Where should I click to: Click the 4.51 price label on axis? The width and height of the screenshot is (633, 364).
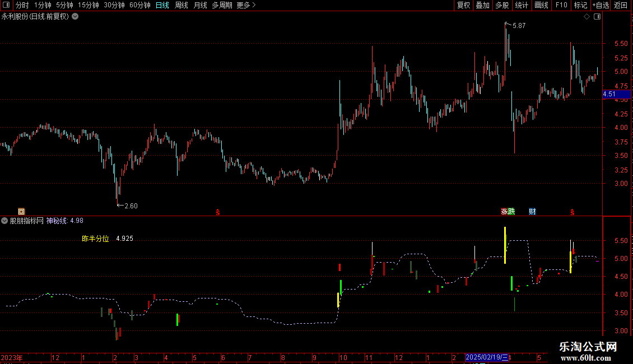point(616,95)
